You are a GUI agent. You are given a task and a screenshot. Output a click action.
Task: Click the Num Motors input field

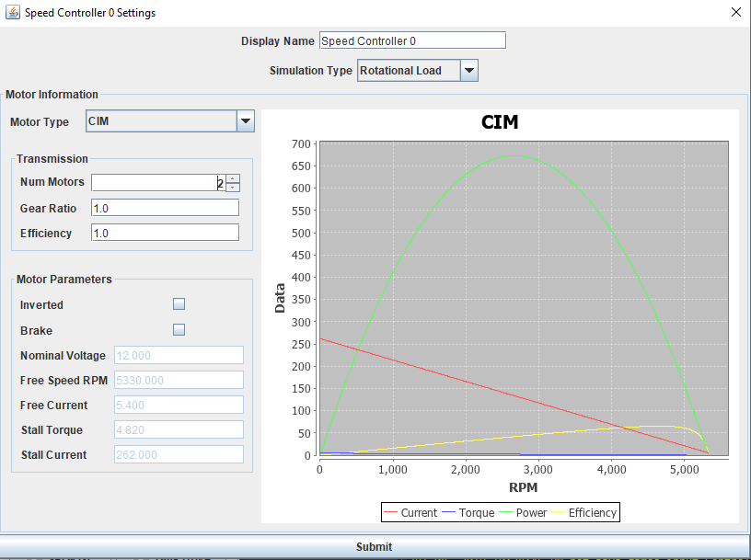(x=158, y=183)
